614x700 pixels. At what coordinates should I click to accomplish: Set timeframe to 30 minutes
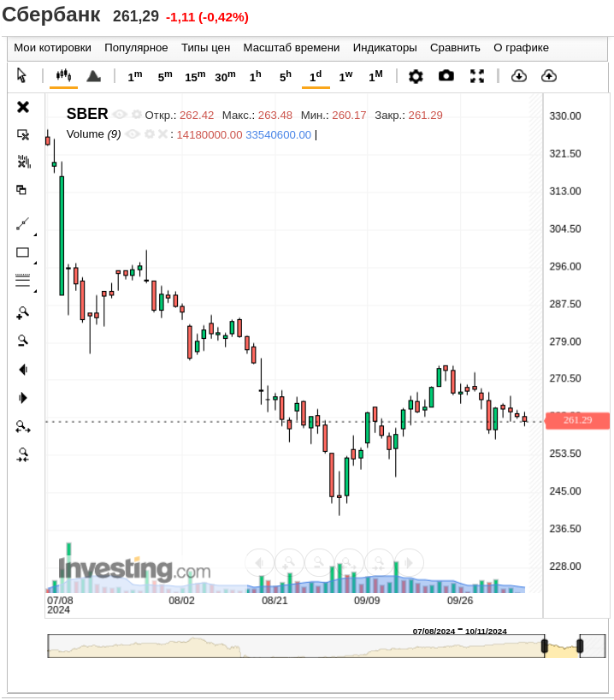(225, 76)
